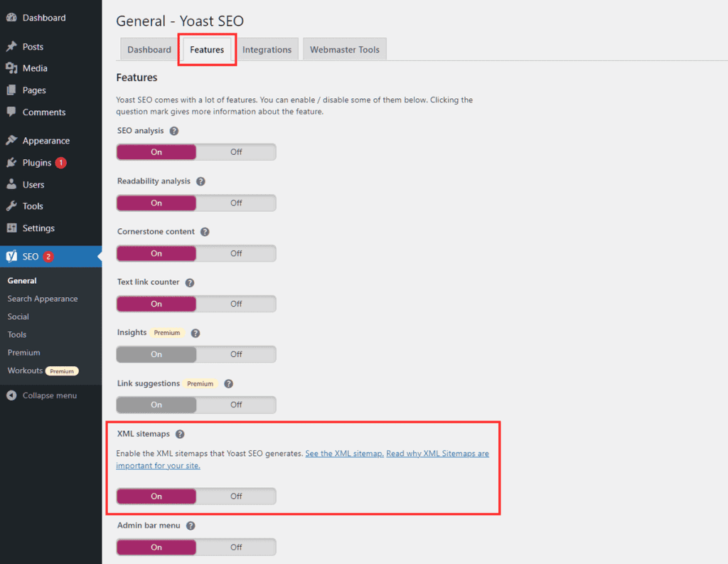Open Search Appearance submenu item
The image size is (728, 564).
pyautogui.click(x=43, y=299)
